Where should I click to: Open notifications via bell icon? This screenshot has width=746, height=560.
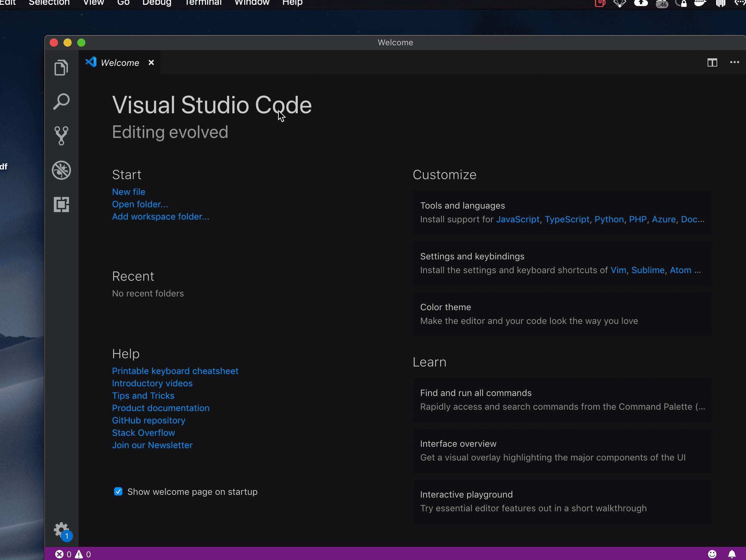(733, 554)
